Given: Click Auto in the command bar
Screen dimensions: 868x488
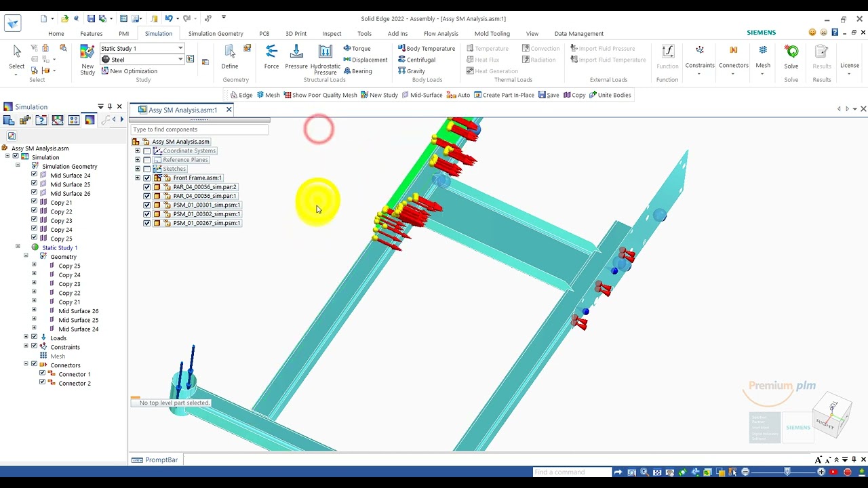Looking at the screenshot, I should tap(459, 95).
